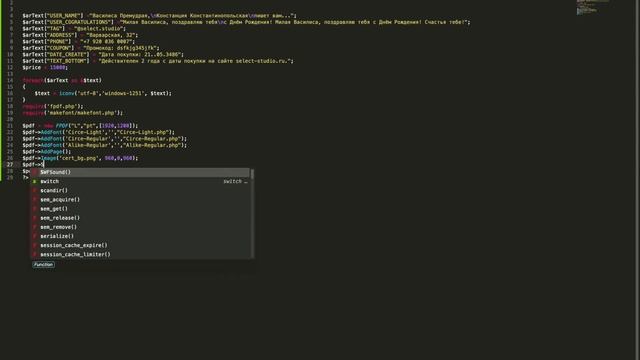
Task: Click the $arText["DATE_CREATE"] assignment line
Action: point(103,54)
